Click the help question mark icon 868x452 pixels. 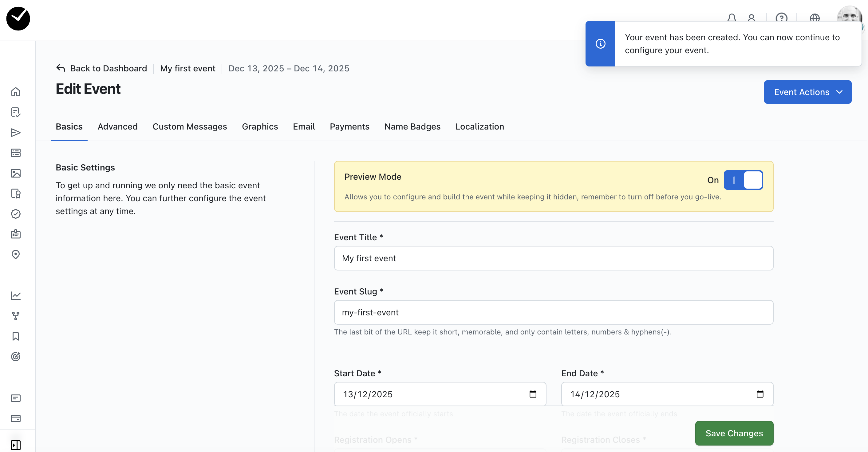tap(781, 18)
